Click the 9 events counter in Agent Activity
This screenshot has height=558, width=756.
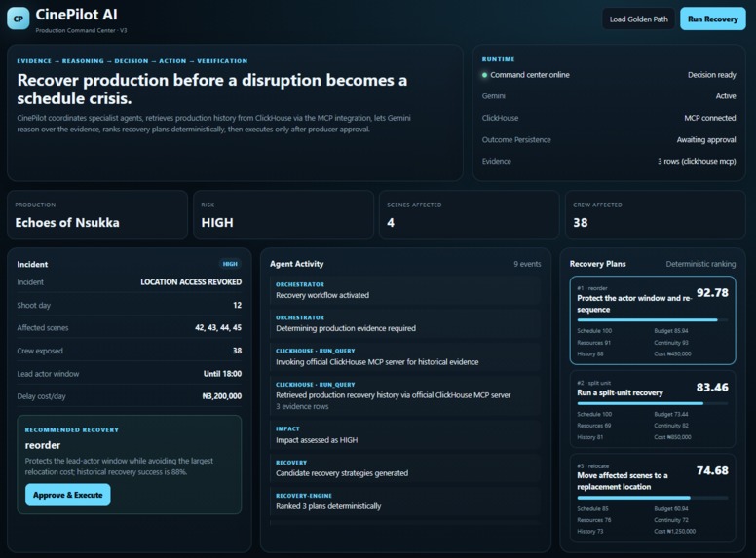point(527,264)
